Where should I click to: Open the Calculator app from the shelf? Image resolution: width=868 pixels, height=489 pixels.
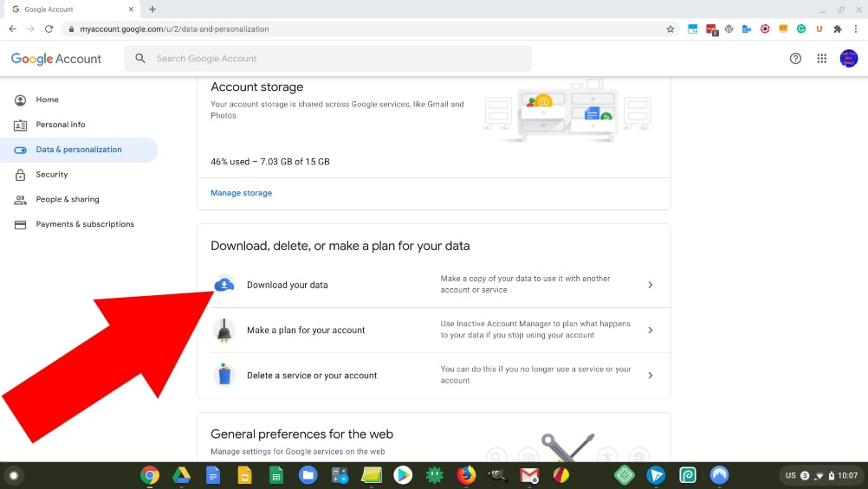click(x=340, y=474)
